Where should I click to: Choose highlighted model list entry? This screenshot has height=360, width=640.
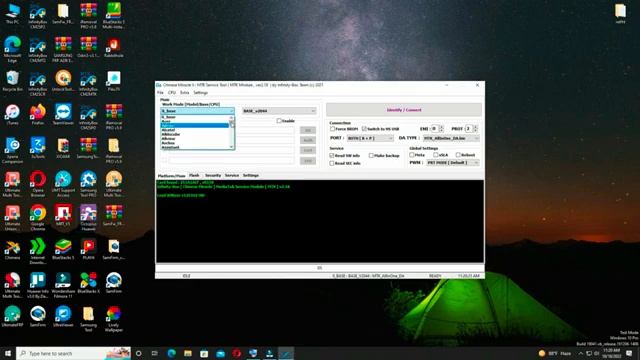pos(195,125)
